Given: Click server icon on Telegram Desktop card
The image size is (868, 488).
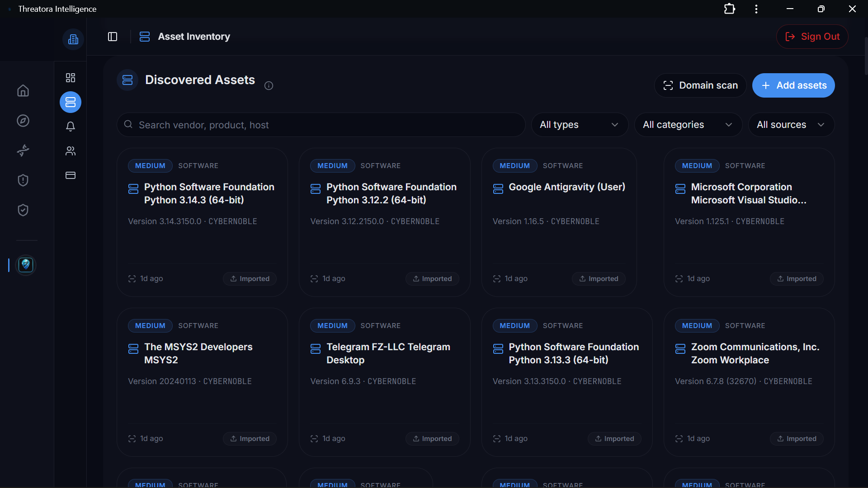Looking at the screenshot, I should click(316, 349).
